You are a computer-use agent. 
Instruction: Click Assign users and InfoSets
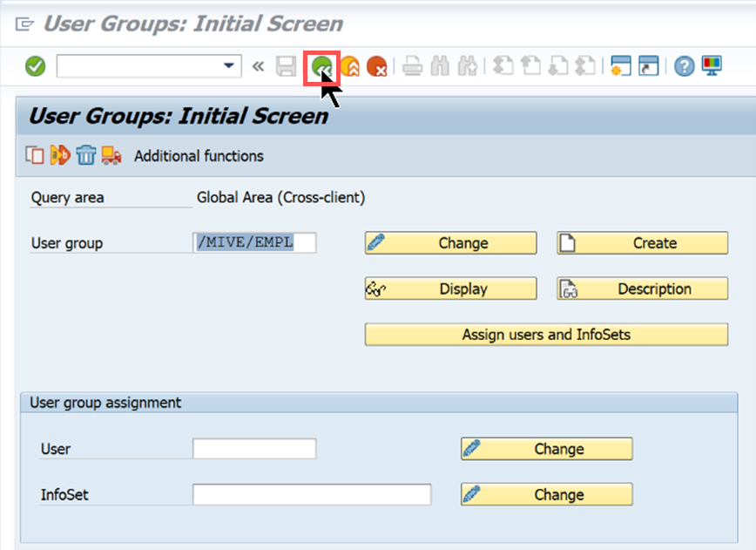point(547,335)
